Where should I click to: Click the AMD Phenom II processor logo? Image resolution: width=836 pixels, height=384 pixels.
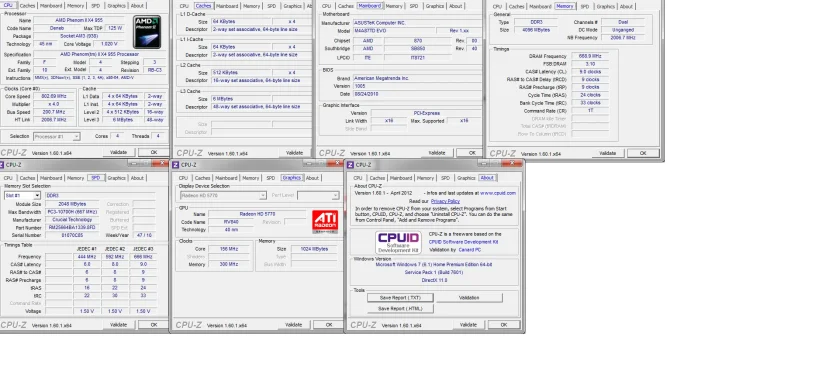pyautogui.click(x=147, y=33)
